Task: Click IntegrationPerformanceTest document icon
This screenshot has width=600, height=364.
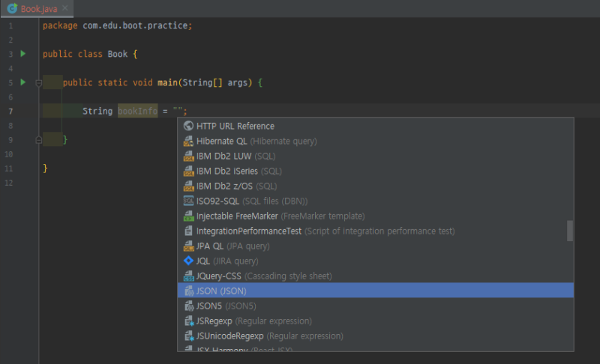Action: [188, 231]
